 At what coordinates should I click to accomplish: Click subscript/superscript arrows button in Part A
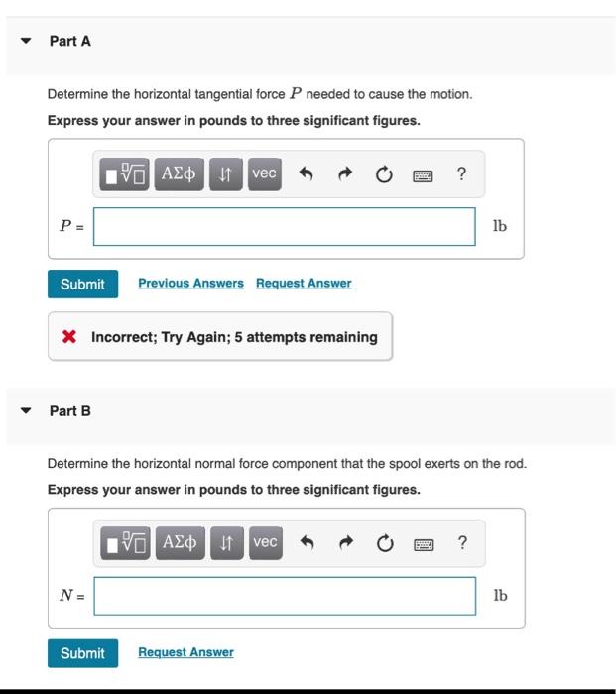(226, 174)
